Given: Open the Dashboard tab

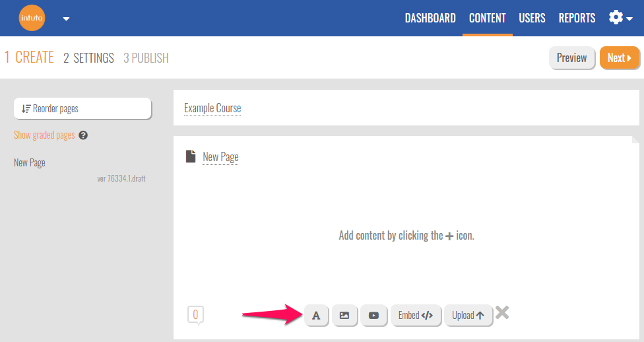Looking at the screenshot, I should [x=430, y=18].
